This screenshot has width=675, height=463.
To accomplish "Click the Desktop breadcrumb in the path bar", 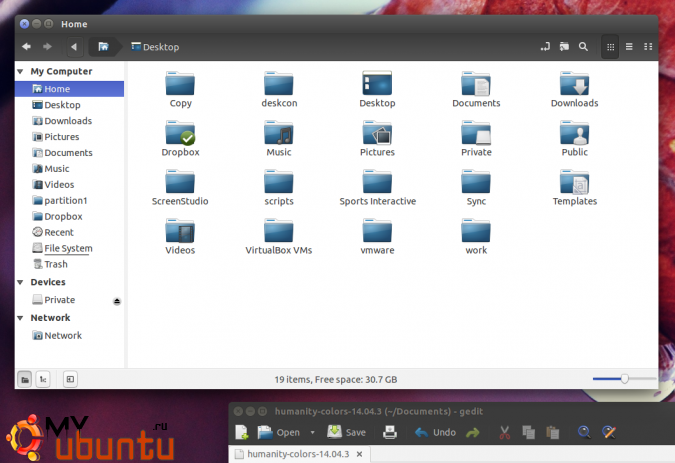I will [154, 47].
